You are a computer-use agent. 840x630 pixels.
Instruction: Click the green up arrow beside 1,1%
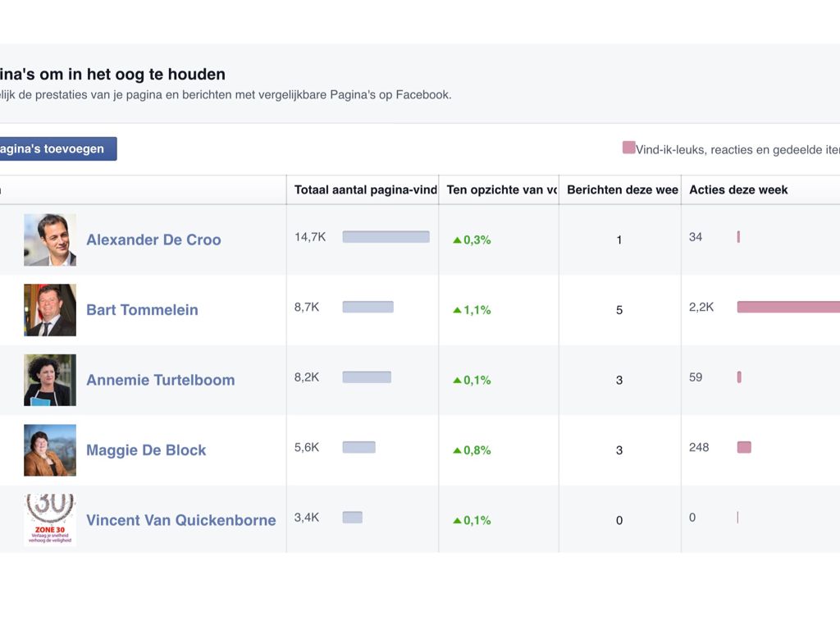pyautogui.click(x=458, y=310)
